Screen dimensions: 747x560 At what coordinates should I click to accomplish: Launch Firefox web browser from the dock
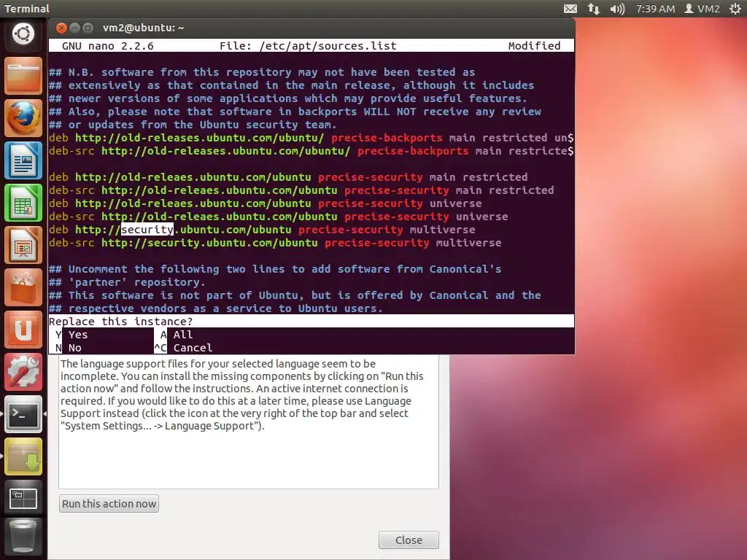(x=23, y=119)
